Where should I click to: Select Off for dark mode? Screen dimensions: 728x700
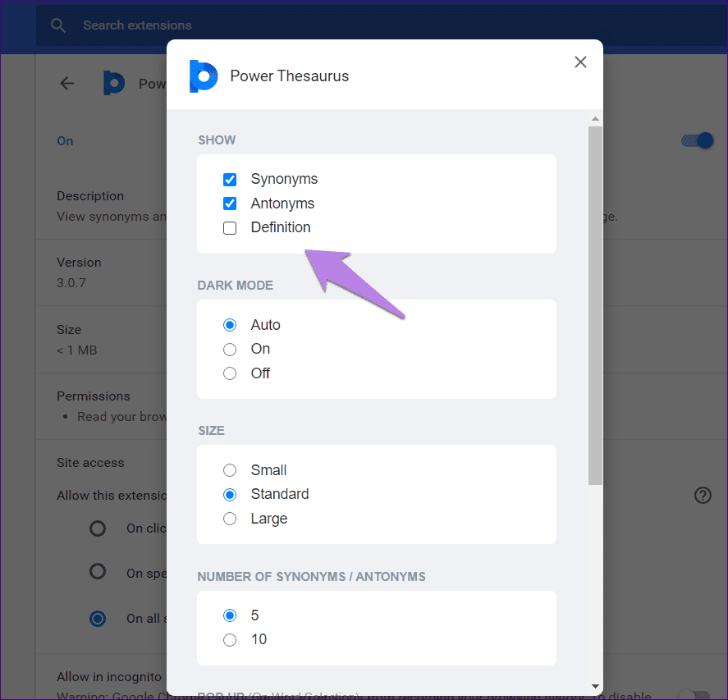coord(230,373)
